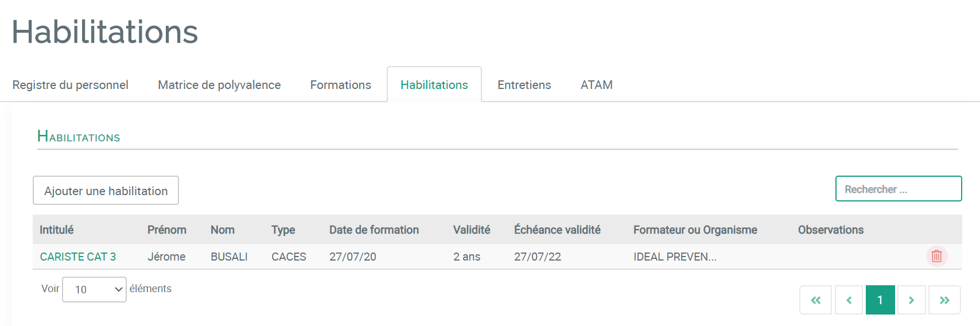Open the CARISTE CAT 3 link

pos(78,257)
